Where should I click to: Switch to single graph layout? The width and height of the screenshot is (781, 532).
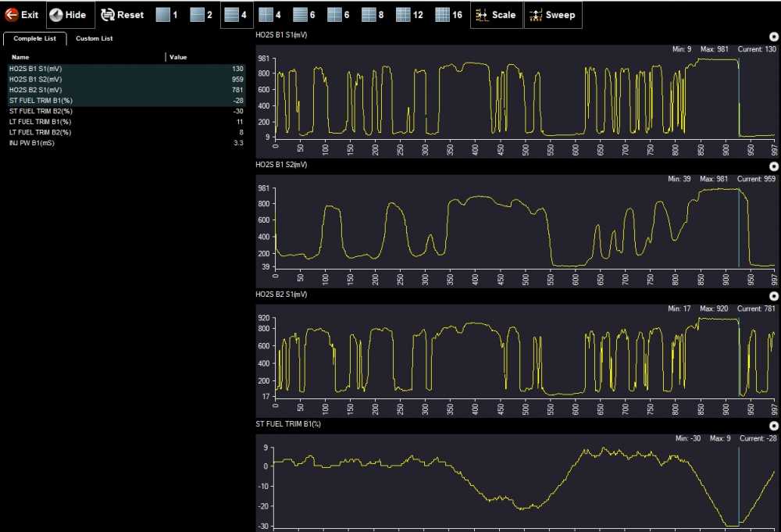click(168, 15)
